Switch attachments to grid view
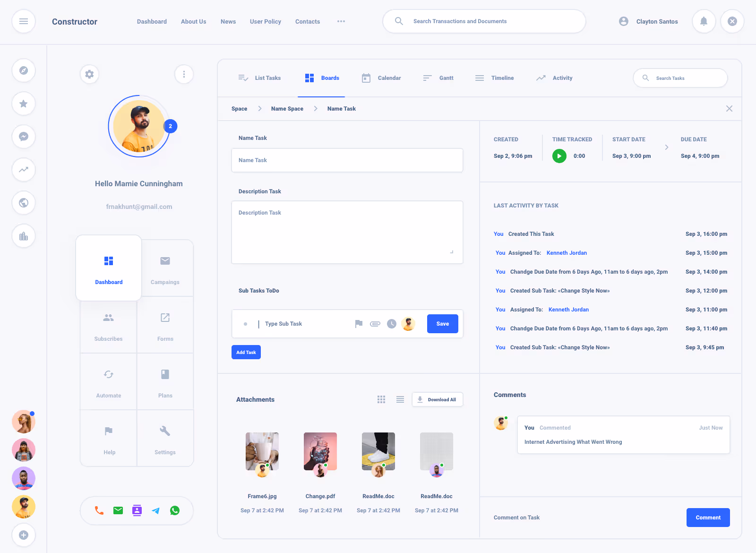756x553 pixels. (x=381, y=399)
